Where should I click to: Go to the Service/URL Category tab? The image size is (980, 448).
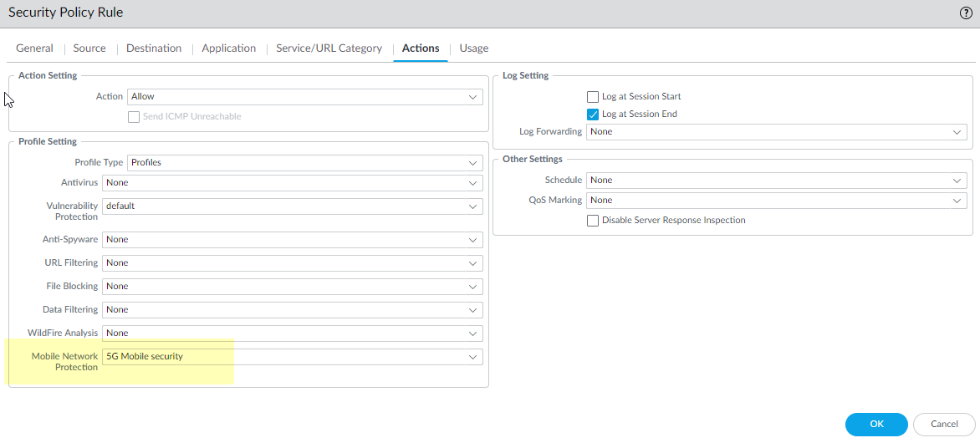(x=329, y=48)
